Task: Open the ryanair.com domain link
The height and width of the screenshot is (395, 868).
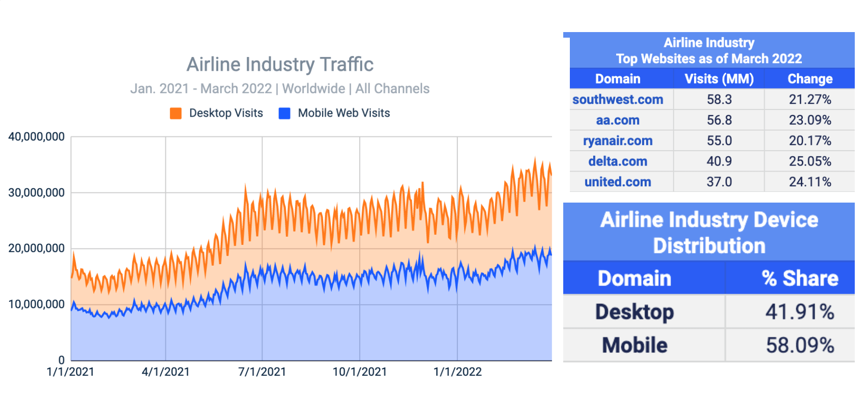Action: pyautogui.click(x=618, y=140)
